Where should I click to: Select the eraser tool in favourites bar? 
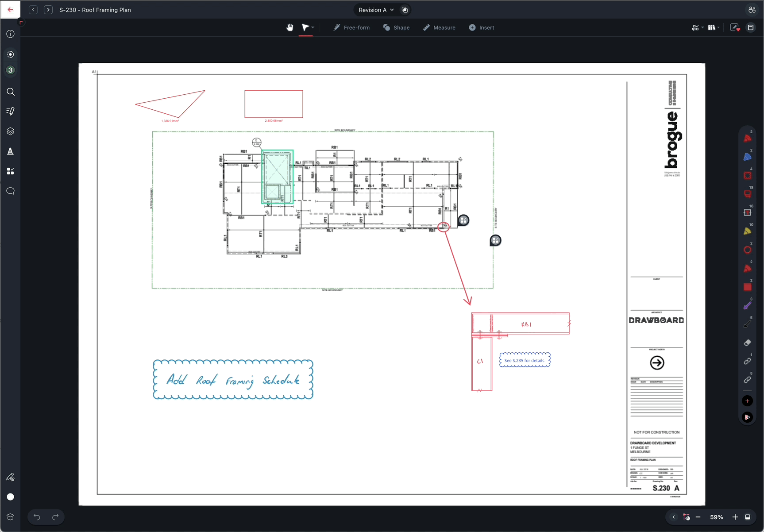tap(747, 343)
